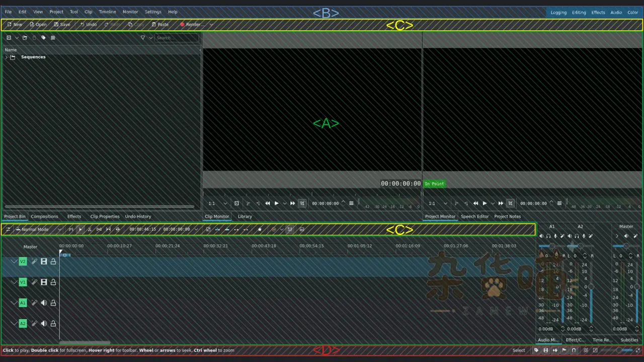Open the Render button dropdown arrow
Viewport: 644px width, 362px height.
211,24
